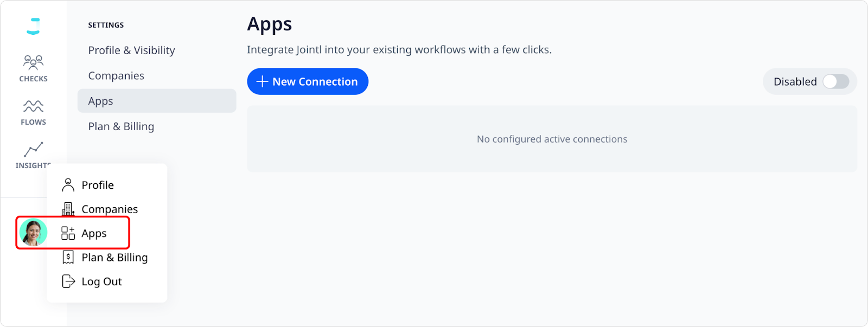Choose Log Out from the popup menu
The width and height of the screenshot is (868, 327).
click(101, 281)
